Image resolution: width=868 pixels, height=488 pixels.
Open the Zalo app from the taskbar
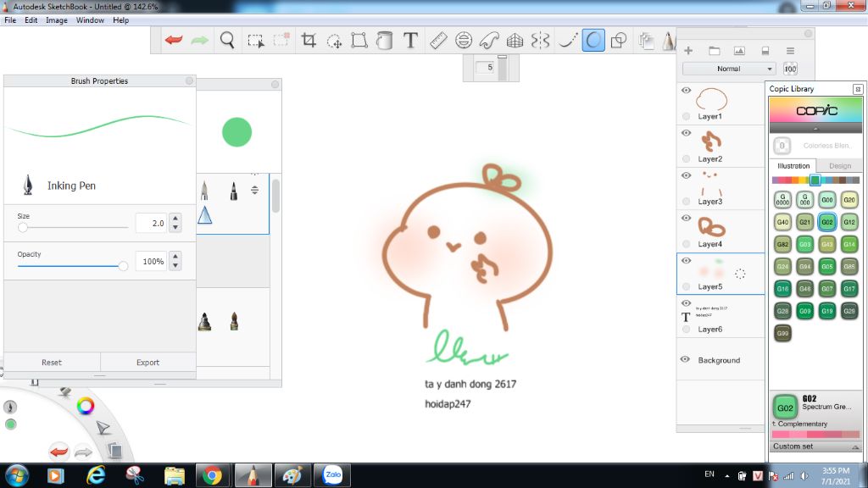pos(332,475)
